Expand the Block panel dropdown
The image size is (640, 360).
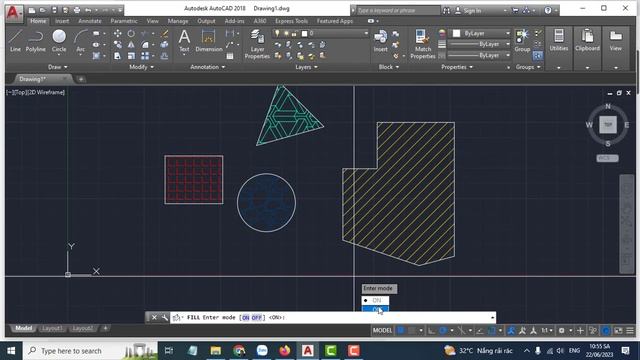click(389, 67)
